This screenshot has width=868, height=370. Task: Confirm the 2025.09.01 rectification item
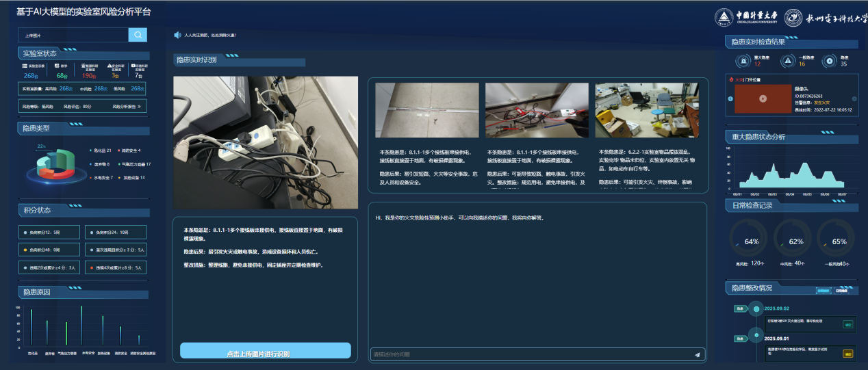847,354
